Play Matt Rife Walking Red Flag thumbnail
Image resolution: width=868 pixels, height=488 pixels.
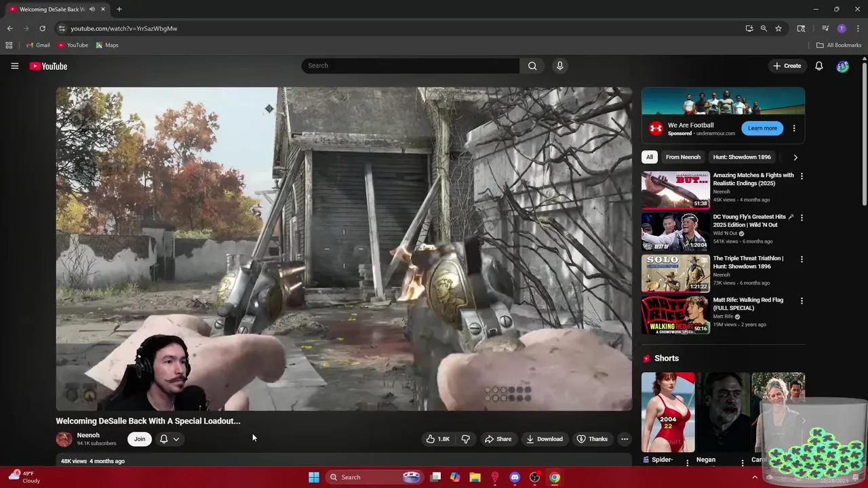point(676,314)
